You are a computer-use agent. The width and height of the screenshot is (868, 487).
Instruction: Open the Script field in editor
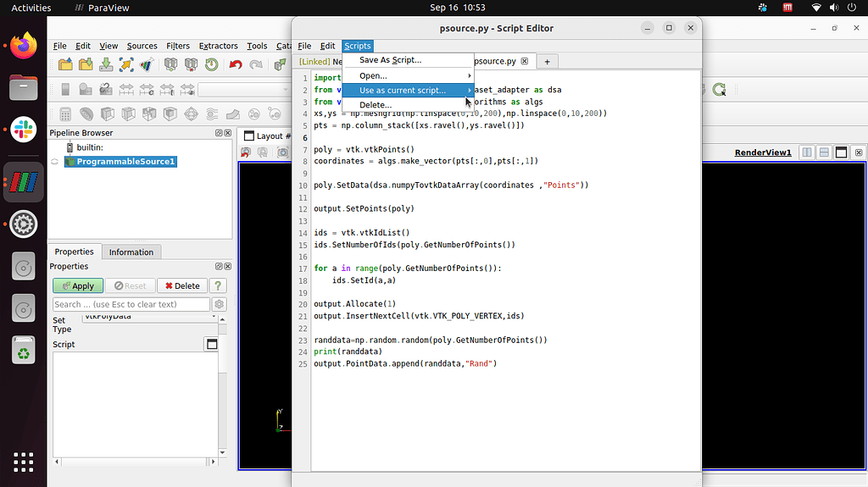click(x=212, y=344)
